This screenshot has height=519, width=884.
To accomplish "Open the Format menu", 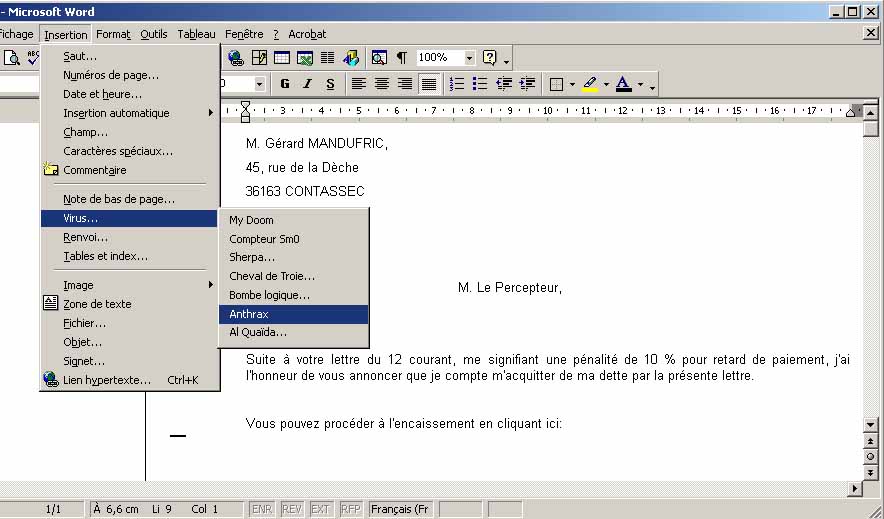I will click(x=113, y=34).
